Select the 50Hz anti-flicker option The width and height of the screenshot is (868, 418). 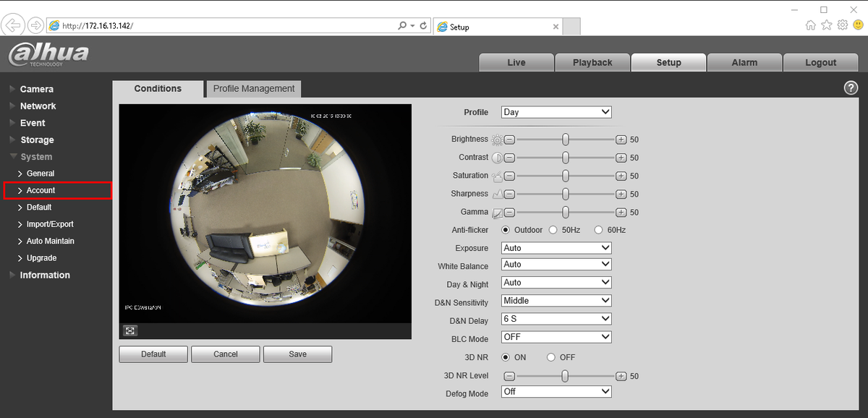pos(553,230)
